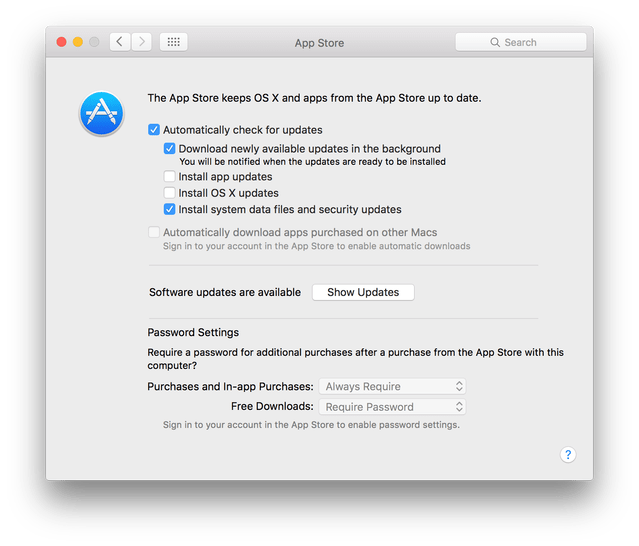Uncheck download newly available updates in background

click(x=170, y=149)
